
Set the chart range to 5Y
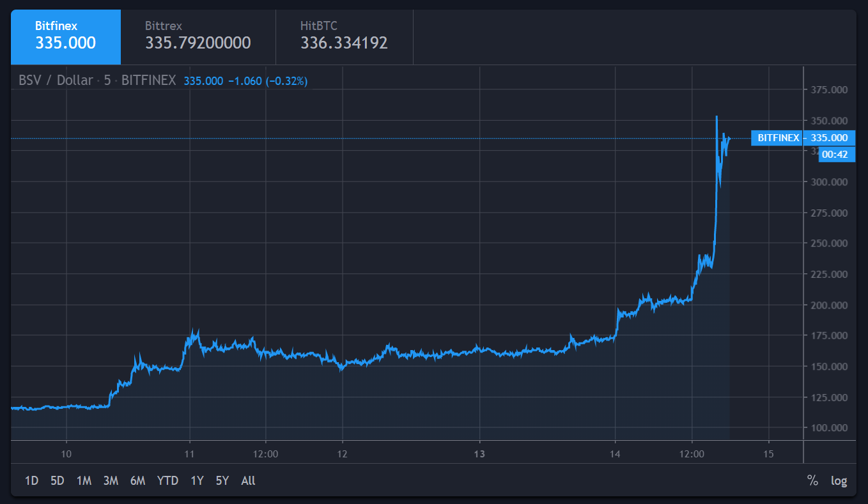tap(222, 480)
